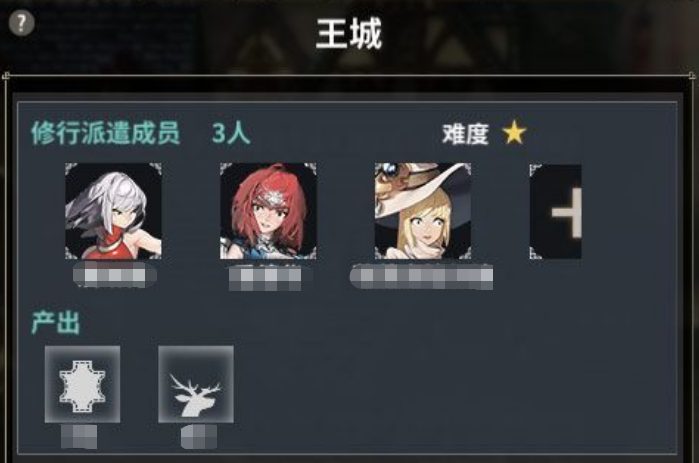Screen dimensions: 699x463
Task: Click the blurred label under gear reward
Action: (x=79, y=436)
